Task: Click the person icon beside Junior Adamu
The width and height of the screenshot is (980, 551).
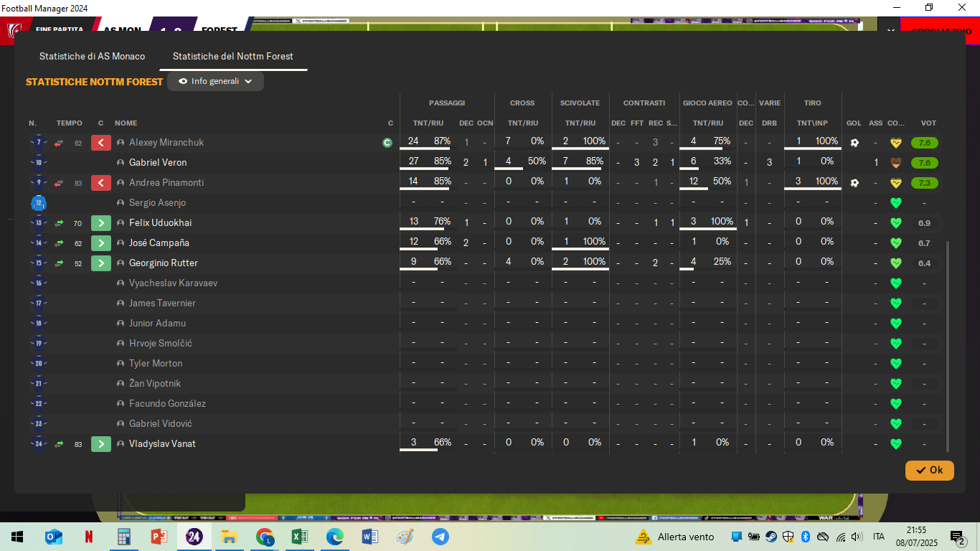Action: (121, 324)
